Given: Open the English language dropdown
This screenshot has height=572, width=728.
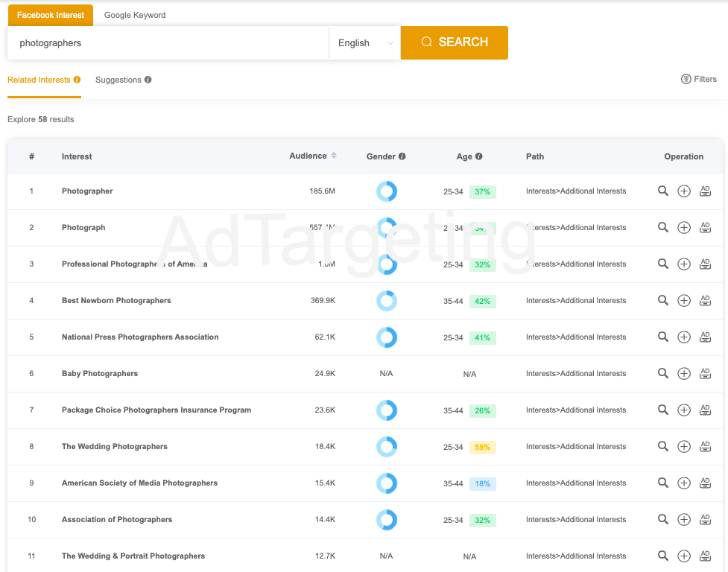Looking at the screenshot, I should (365, 42).
